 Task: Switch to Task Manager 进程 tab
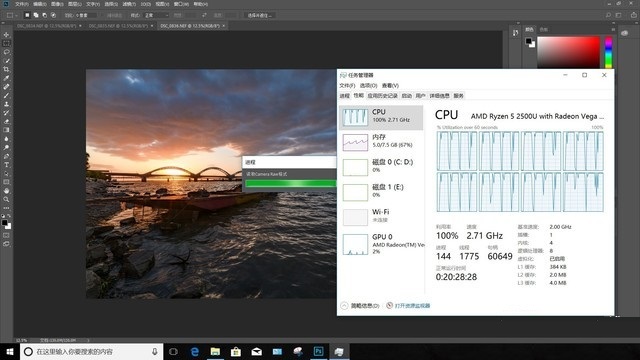point(344,96)
